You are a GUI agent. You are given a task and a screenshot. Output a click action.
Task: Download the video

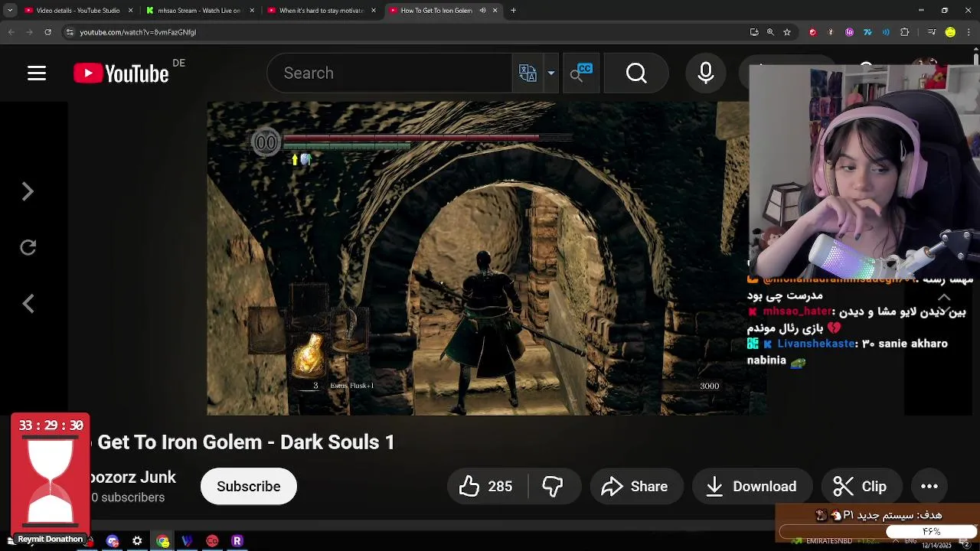(752, 487)
